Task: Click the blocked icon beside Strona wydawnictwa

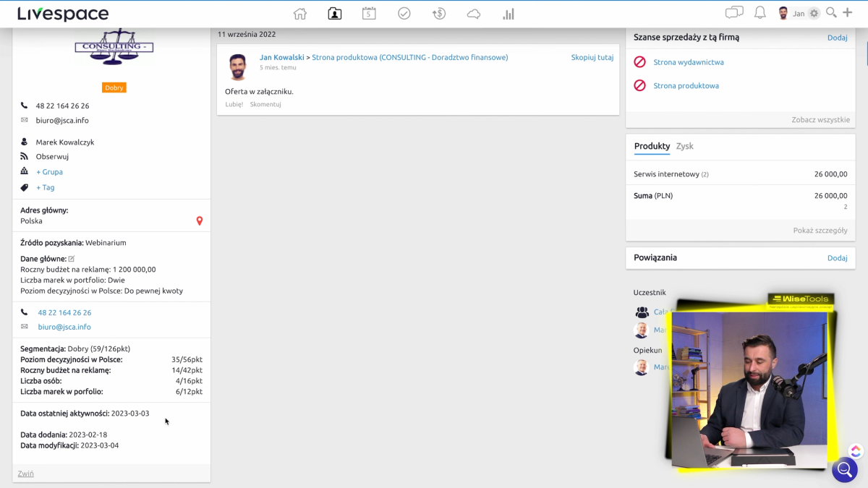Action: (x=639, y=62)
